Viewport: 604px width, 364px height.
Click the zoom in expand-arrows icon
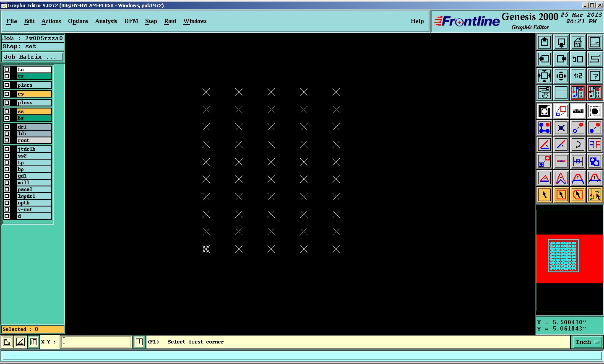[x=544, y=76]
